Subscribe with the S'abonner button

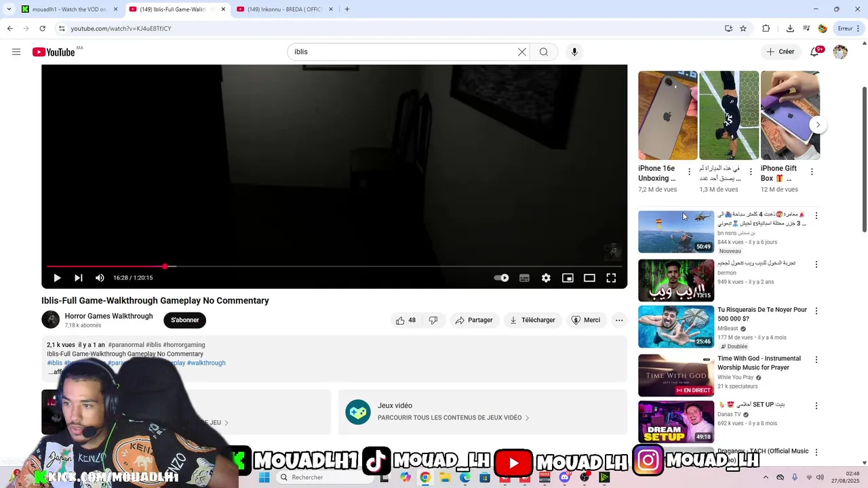[x=185, y=320]
